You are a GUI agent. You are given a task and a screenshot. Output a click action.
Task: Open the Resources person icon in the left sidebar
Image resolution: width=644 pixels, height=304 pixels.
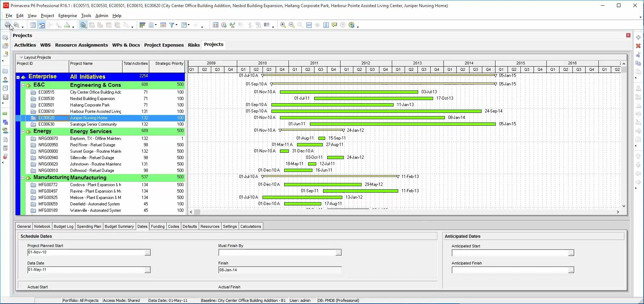pyautogui.click(x=5, y=80)
